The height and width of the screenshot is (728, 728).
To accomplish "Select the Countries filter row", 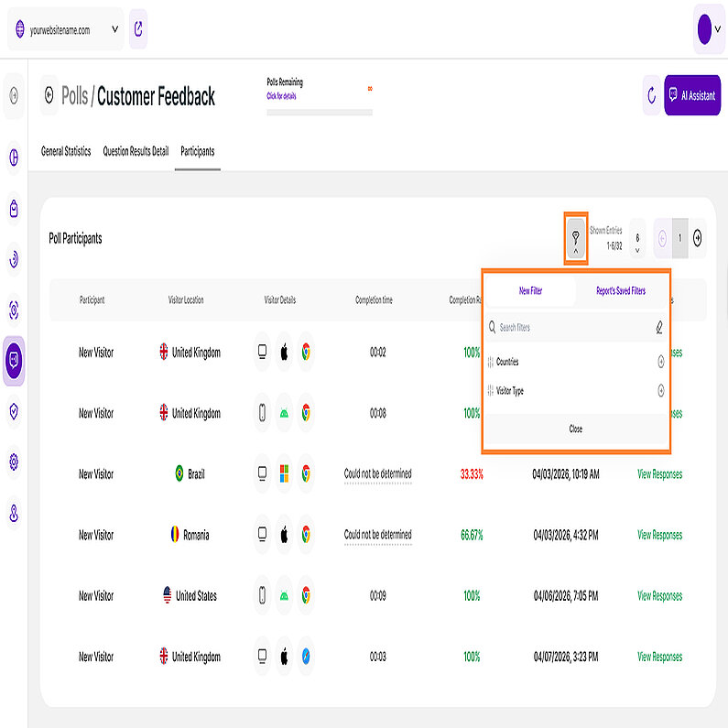I will (x=576, y=362).
